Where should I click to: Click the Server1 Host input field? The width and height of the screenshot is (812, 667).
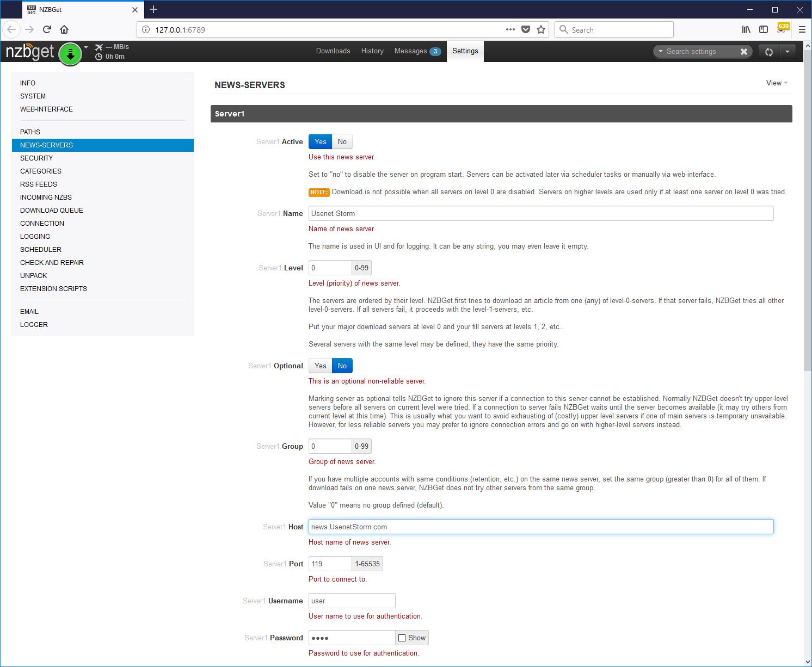click(541, 527)
